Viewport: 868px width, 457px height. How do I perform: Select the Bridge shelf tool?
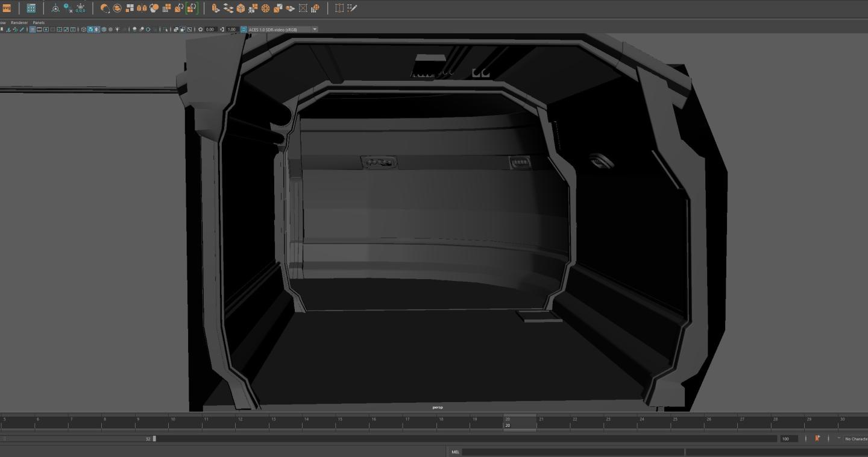coord(228,8)
